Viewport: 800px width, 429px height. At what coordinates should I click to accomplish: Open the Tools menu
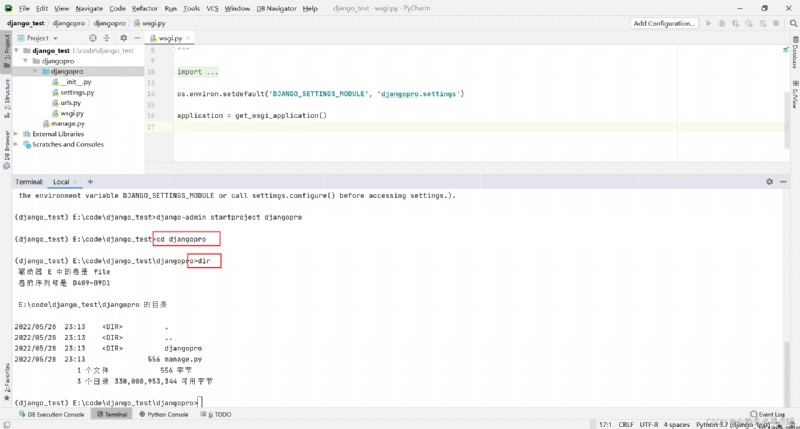click(191, 8)
